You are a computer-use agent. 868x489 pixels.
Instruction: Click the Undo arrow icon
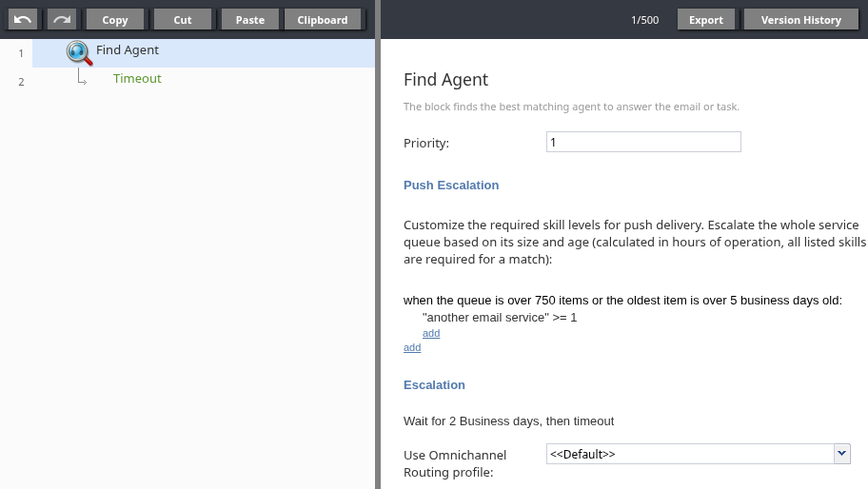tap(22, 19)
